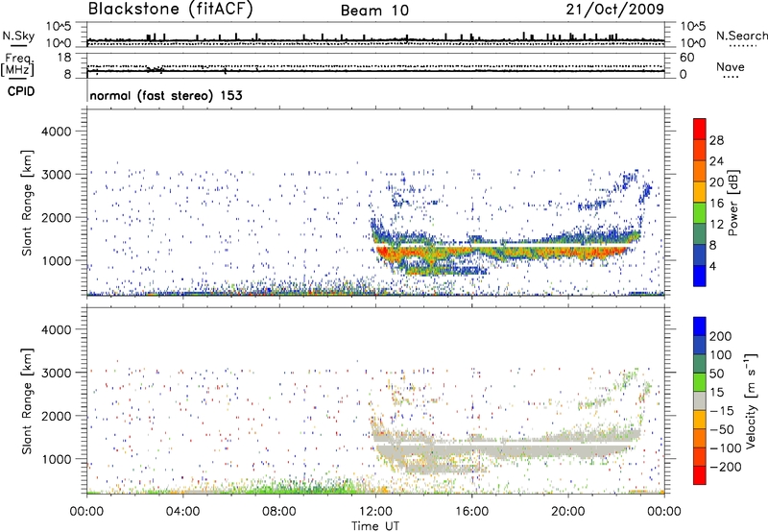Click the 'CPID' label
Screen dimensions: 768x532
click(21, 91)
